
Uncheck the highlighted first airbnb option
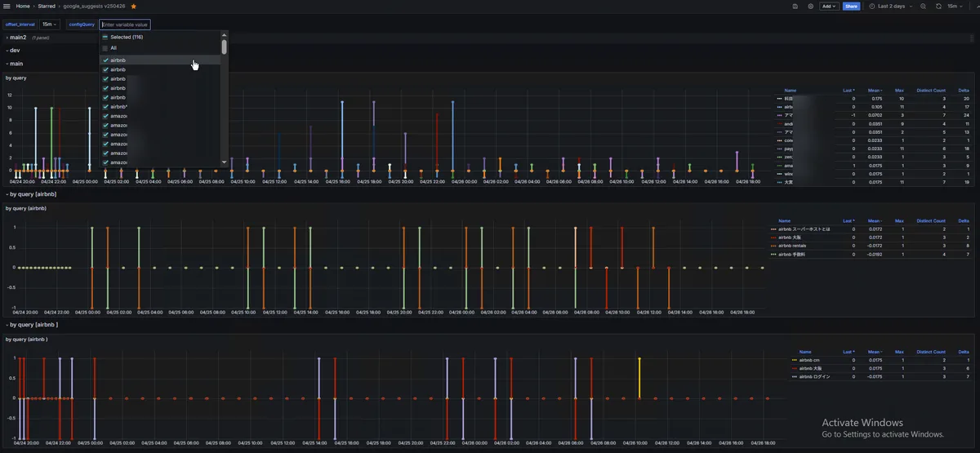pos(105,60)
